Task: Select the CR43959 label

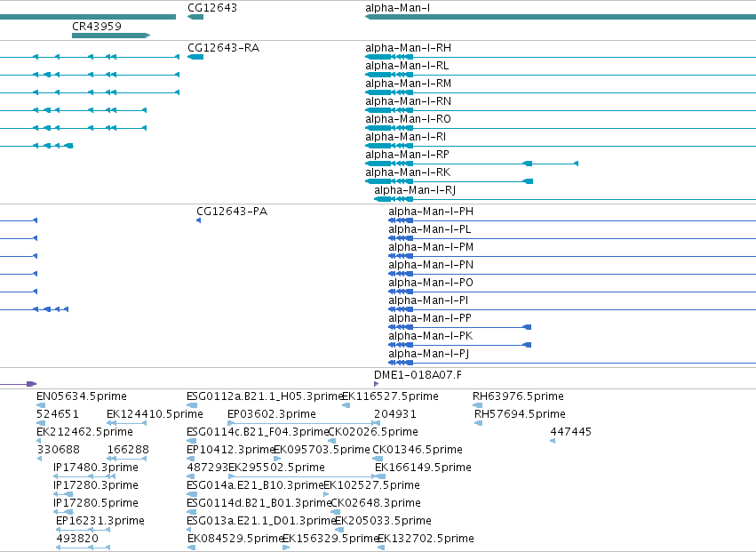Action: coord(97,26)
